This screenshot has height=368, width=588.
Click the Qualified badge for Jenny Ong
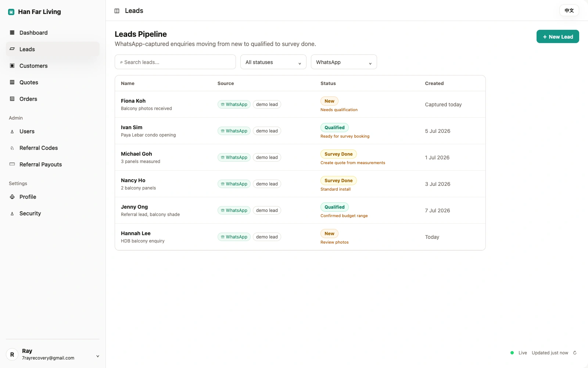334,207
